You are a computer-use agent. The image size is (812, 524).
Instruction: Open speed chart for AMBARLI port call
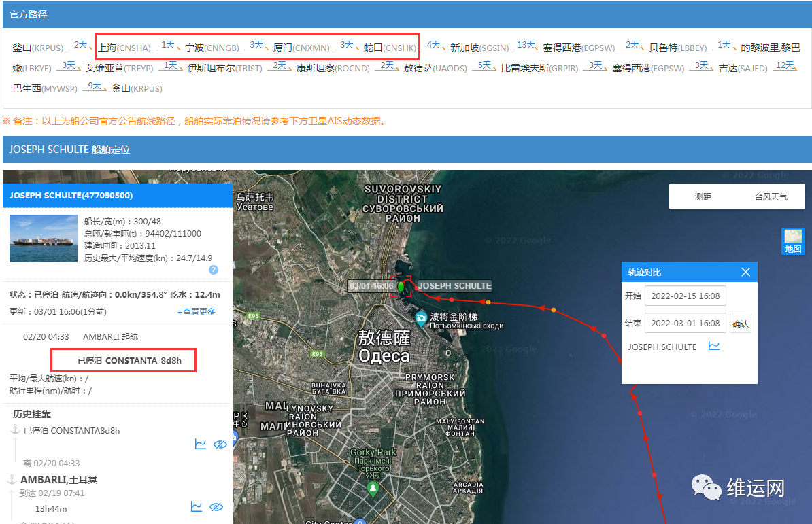click(x=197, y=506)
